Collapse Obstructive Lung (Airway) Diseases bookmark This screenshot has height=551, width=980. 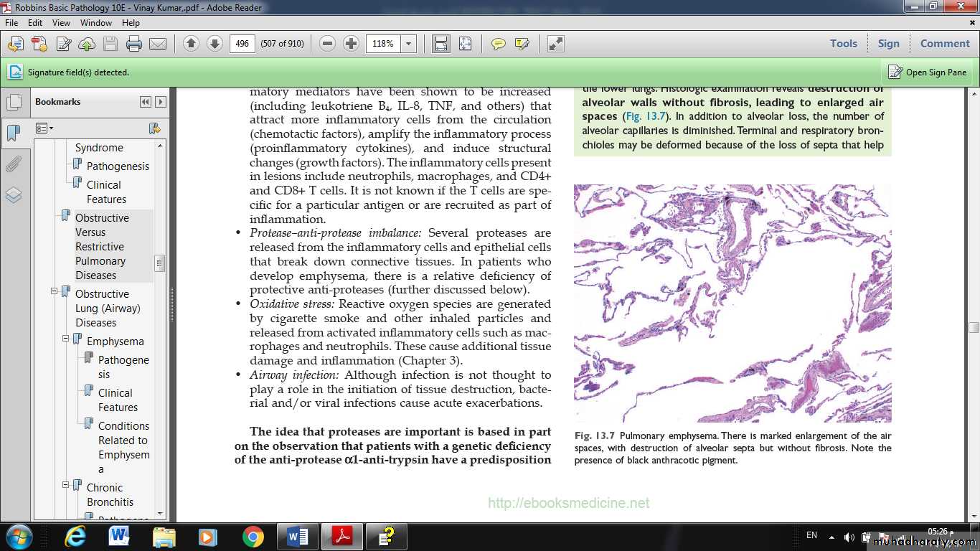(x=55, y=291)
